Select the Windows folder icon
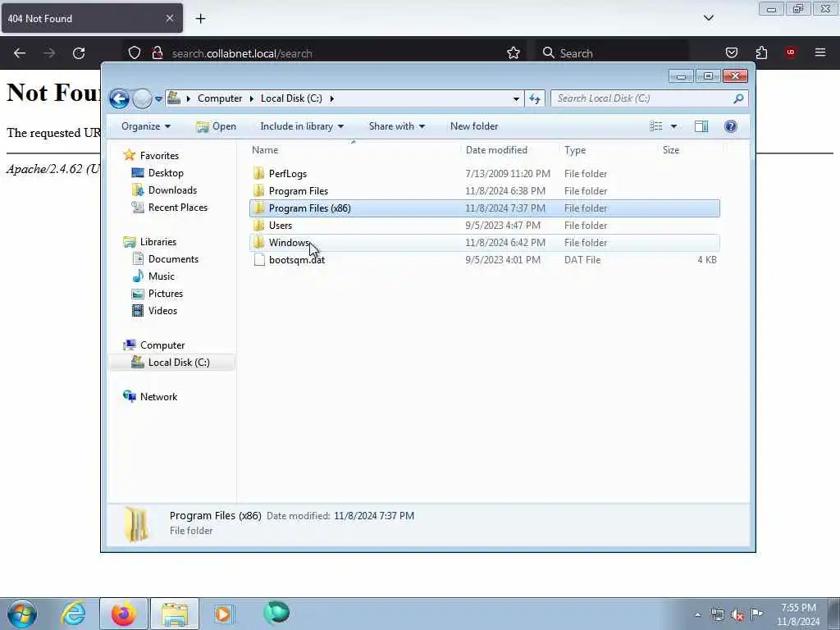This screenshot has height=630, width=840. click(258, 242)
